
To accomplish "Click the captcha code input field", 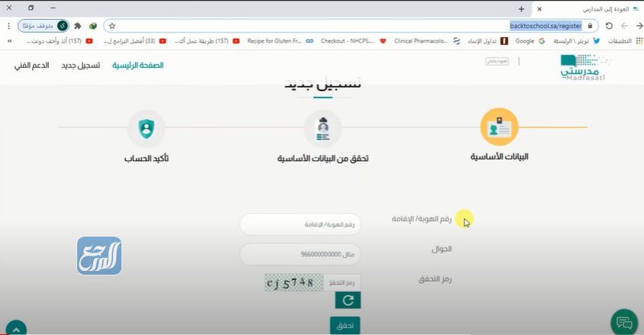I will pyautogui.click(x=342, y=282).
